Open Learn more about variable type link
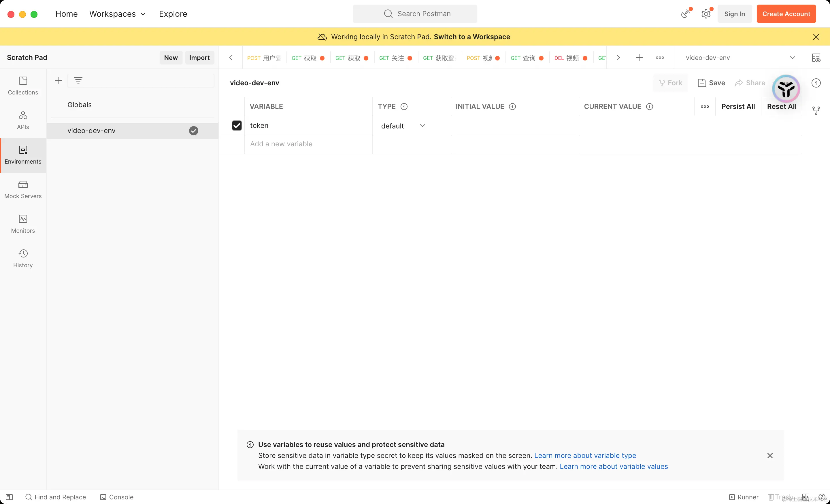 pyautogui.click(x=585, y=455)
